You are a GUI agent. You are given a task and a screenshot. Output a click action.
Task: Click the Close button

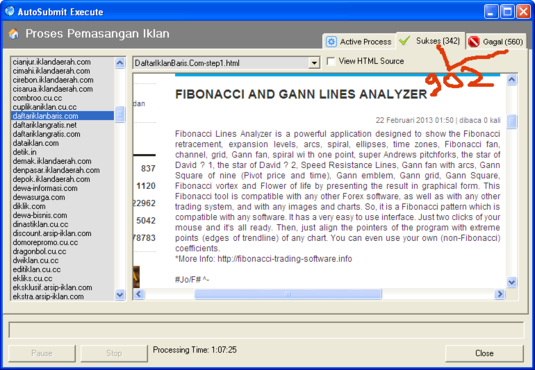tap(484, 353)
